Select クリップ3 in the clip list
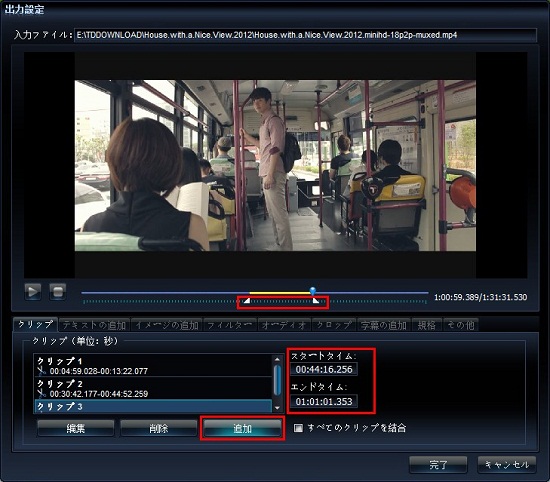 [x=153, y=406]
